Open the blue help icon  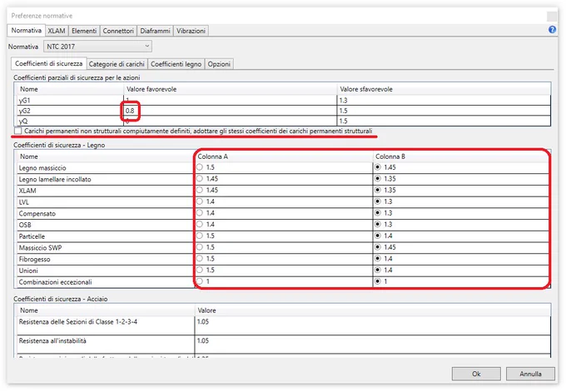552,30
